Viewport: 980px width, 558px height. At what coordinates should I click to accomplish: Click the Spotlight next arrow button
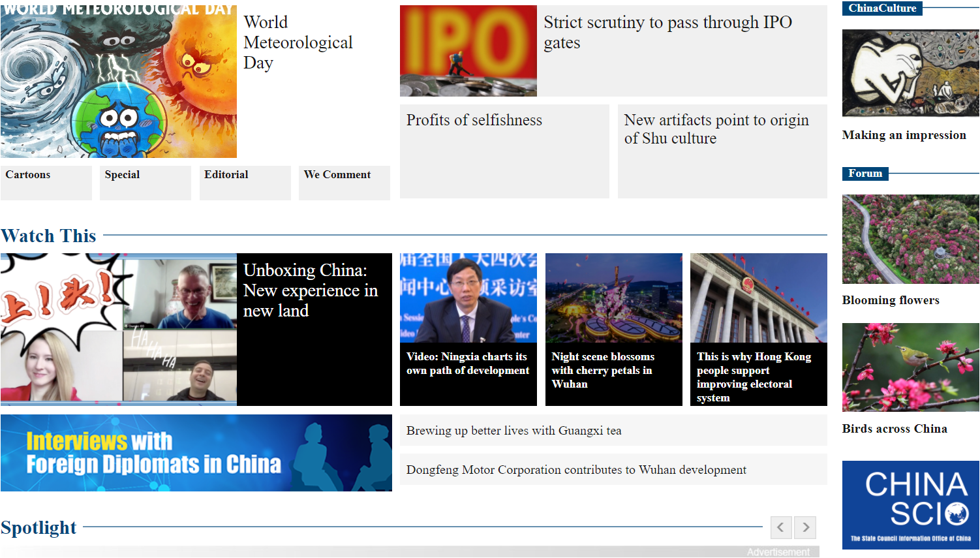tap(806, 527)
